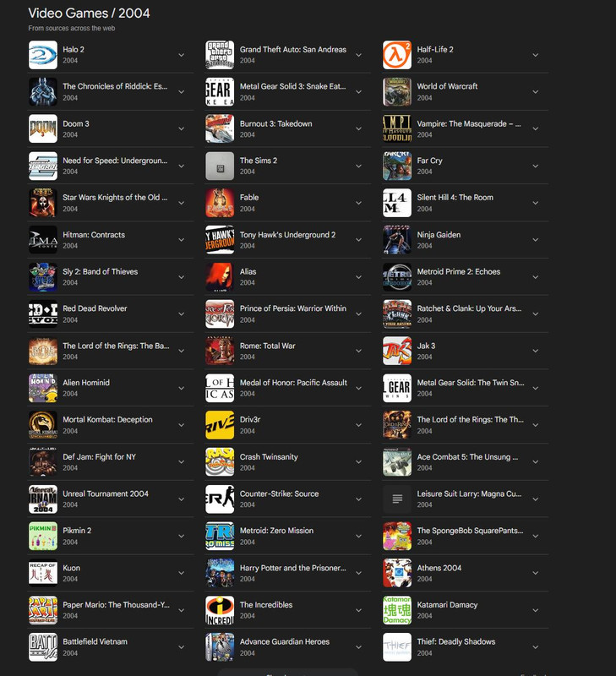
Task: Open the Halo 2 cover thumbnail
Action: (43, 55)
